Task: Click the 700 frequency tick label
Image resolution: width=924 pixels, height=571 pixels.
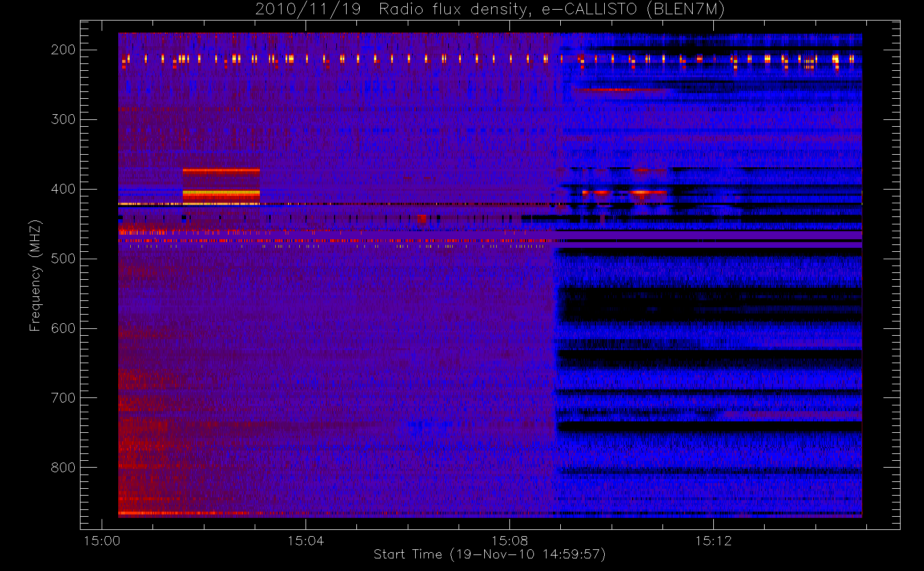Action: pos(63,398)
